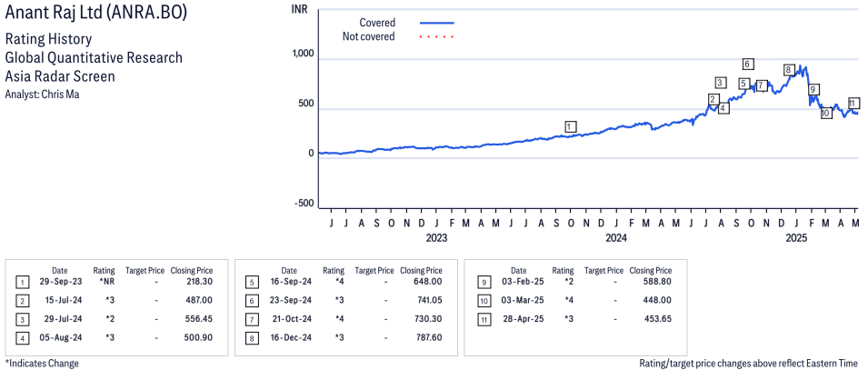Select the 23-Sep-24 date cell
Viewport: 868px width, 370px height.
coord(290,300)
